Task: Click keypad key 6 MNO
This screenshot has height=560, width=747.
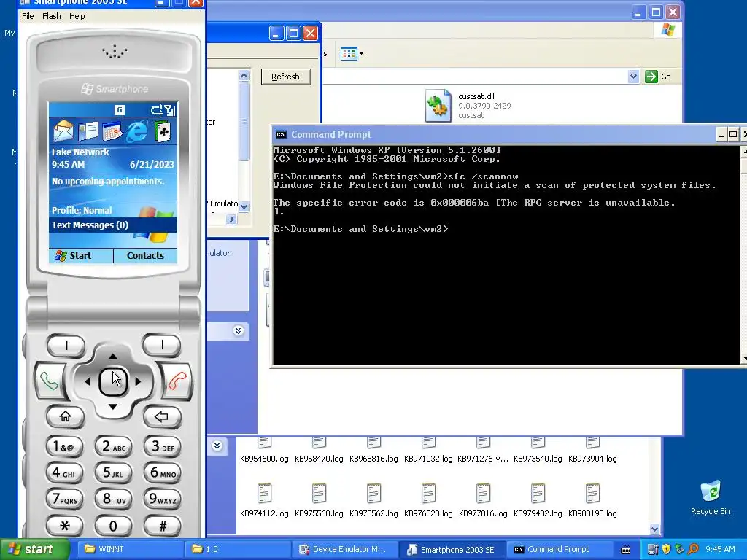Action: click(163, 472)
